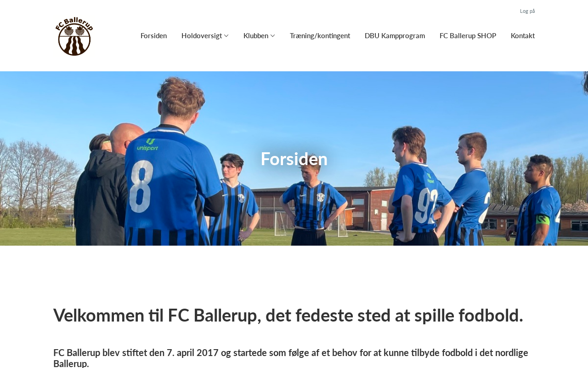Click the FC Ballerup club logo

(x=74, y=36)
